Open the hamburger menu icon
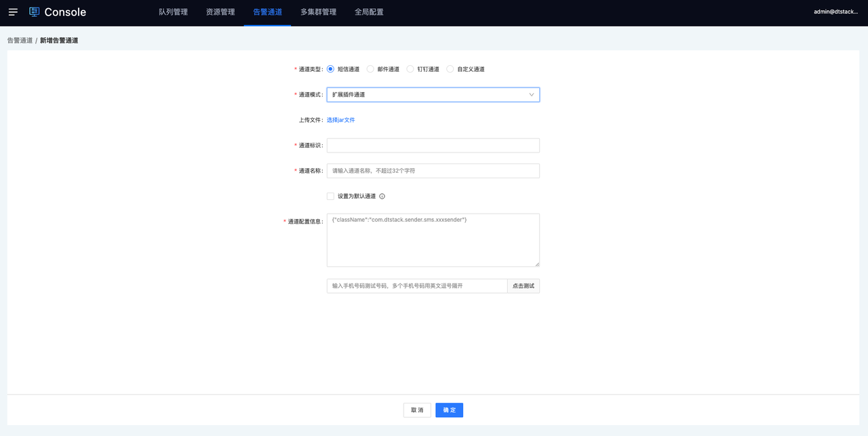868x436 pixels. 13,12
